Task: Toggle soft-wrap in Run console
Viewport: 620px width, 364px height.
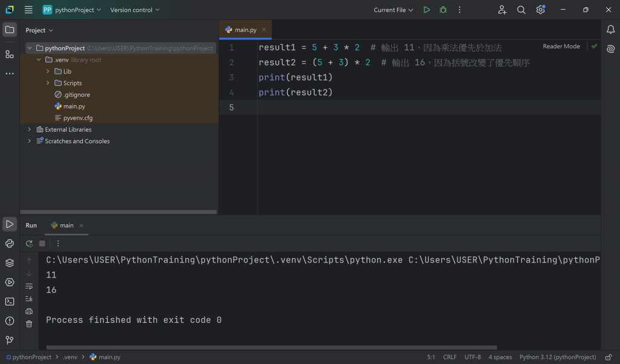Action: [x=29, y=286]
